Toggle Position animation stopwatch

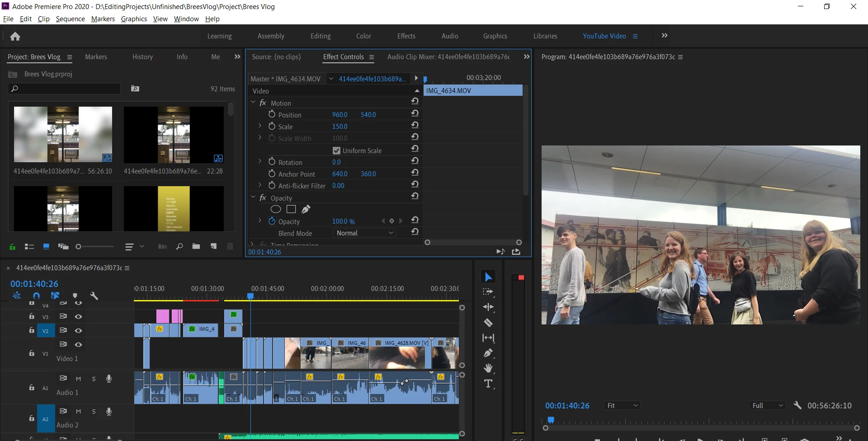pos(272,114)
